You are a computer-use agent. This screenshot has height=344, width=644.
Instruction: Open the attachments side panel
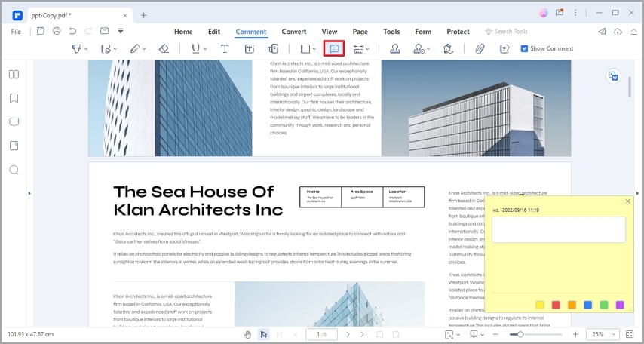[x=14, y=146]
